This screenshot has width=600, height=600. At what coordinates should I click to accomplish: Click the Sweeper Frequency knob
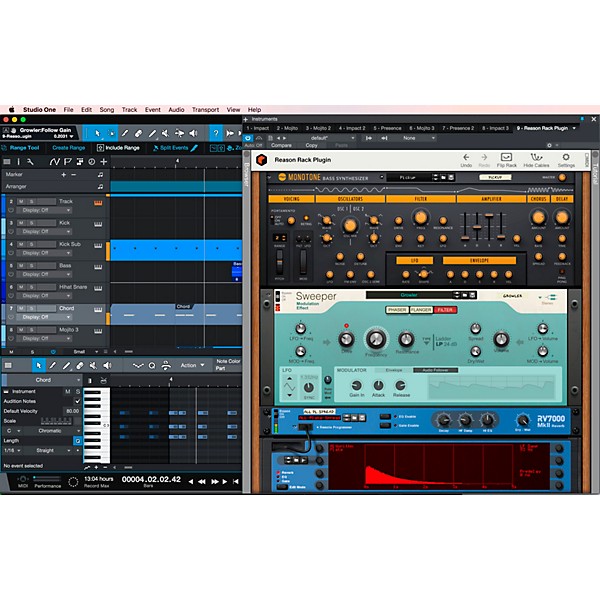click(376, 338)
